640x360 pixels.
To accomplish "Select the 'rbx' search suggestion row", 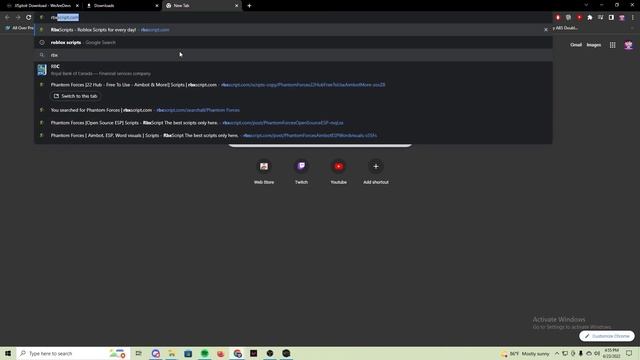I will pyautogui.click(x=293, y=55).
